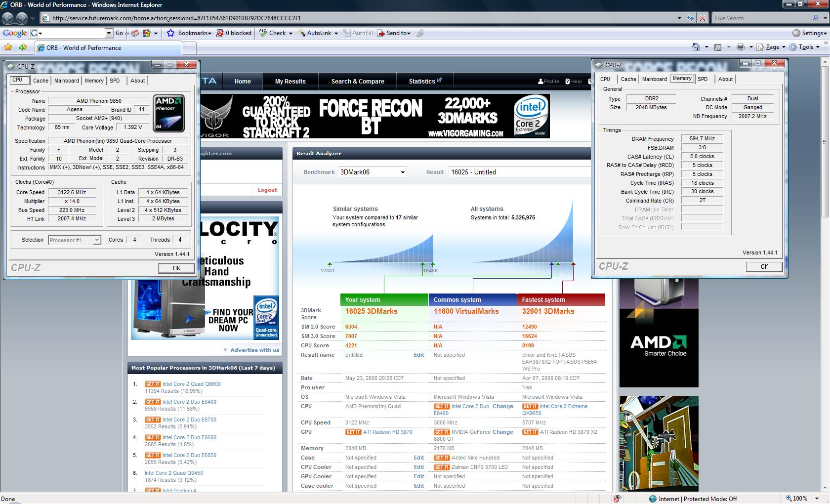Click the Home icon in IE toolbar
This screenshot has height=504, width=830.
click(x=696, y=47)
